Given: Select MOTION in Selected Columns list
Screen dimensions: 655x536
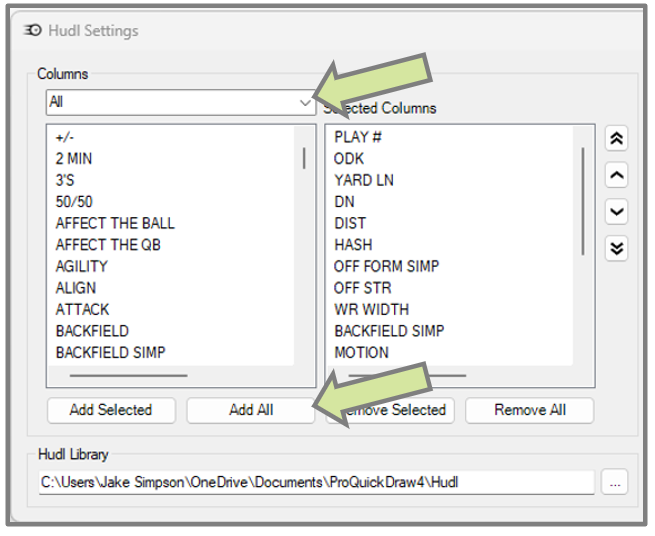Looking at the screenshot, I should point(361,352).
